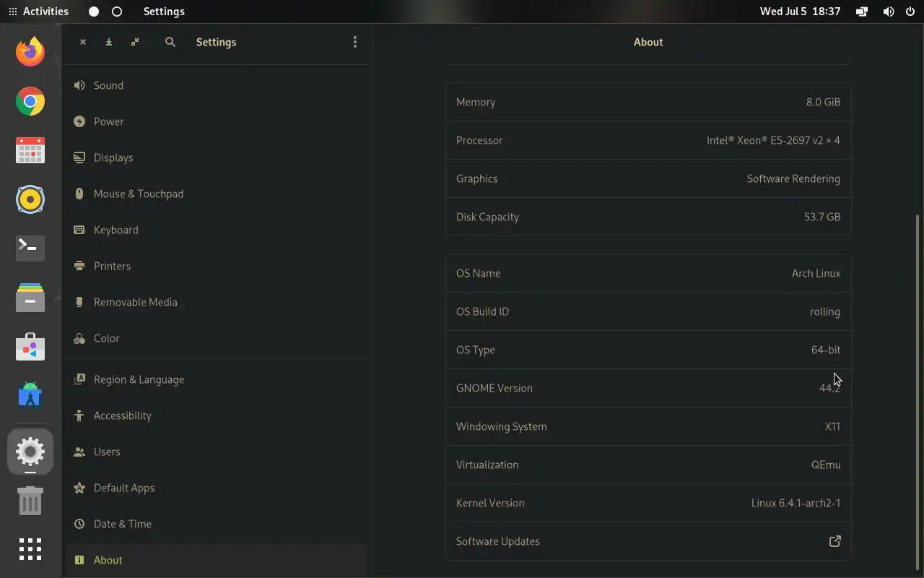The image size is (924, 578).
Task: Open the clock showing Wed Jul 5 18:37
Action: point(800,12)
